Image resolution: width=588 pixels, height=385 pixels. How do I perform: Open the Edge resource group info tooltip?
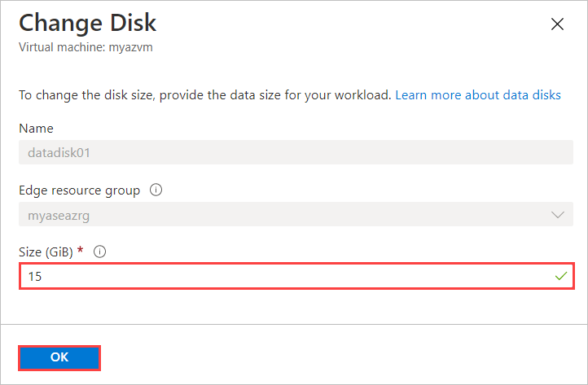(156, 190)
